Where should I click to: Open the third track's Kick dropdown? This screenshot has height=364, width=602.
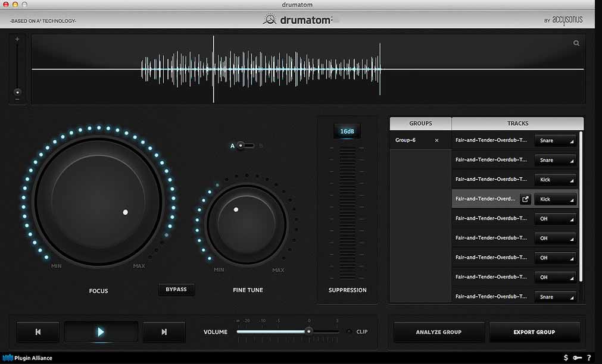[555, 180]
